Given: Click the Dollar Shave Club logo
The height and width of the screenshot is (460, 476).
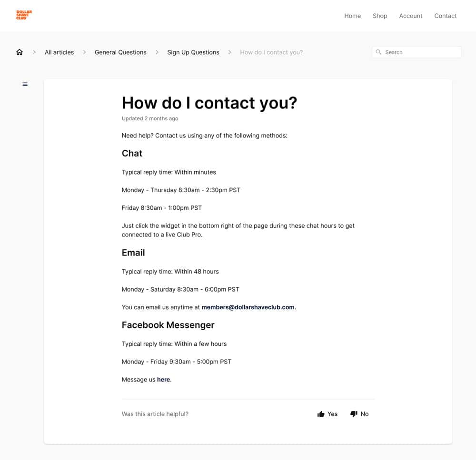Looking at the screenshot, I should 24,15.
